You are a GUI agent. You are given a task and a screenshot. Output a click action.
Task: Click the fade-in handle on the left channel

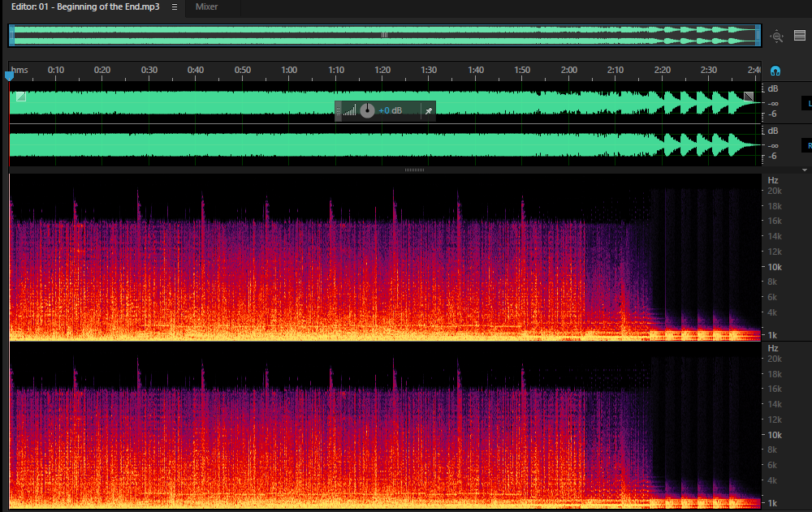point(21,96)
